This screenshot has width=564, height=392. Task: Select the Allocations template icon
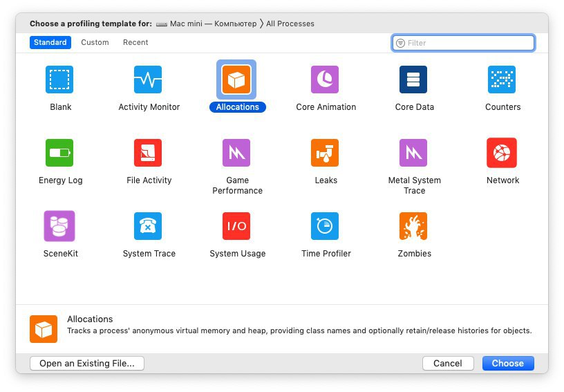[236, 80]
